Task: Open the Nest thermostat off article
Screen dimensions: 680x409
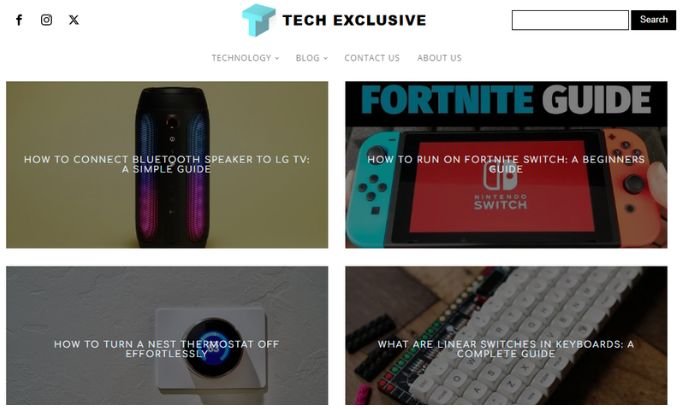Action: click(x=167, y=349)
